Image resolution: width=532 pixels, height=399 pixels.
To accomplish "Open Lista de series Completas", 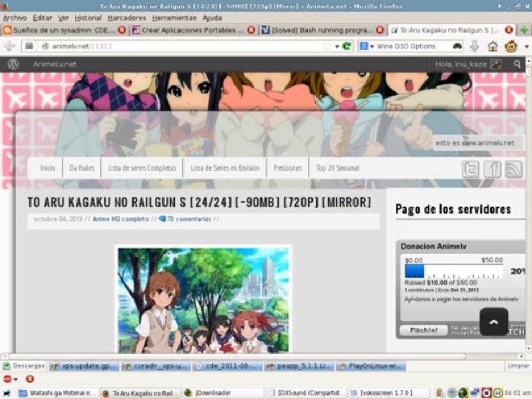I will click(x=142, y=168).
